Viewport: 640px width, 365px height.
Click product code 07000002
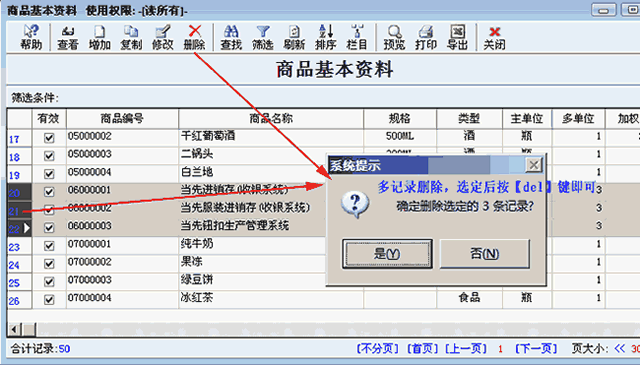point(89,262)
